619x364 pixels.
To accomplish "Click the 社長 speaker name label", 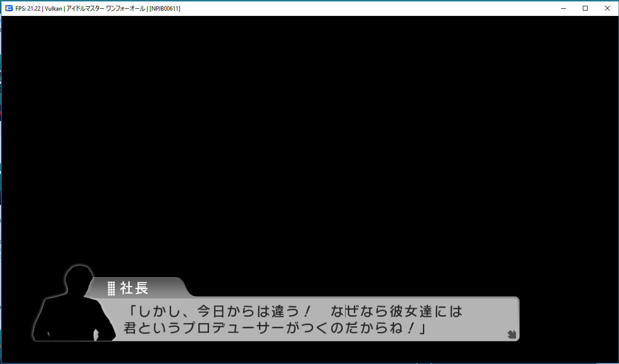I will click(x=134, y=288).
